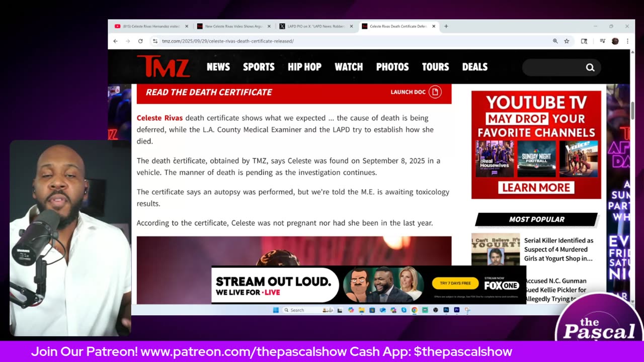This screenshot has height=362, width=644.
Task: Follow the Celeste Rivas red link
Action: (159, 118)
